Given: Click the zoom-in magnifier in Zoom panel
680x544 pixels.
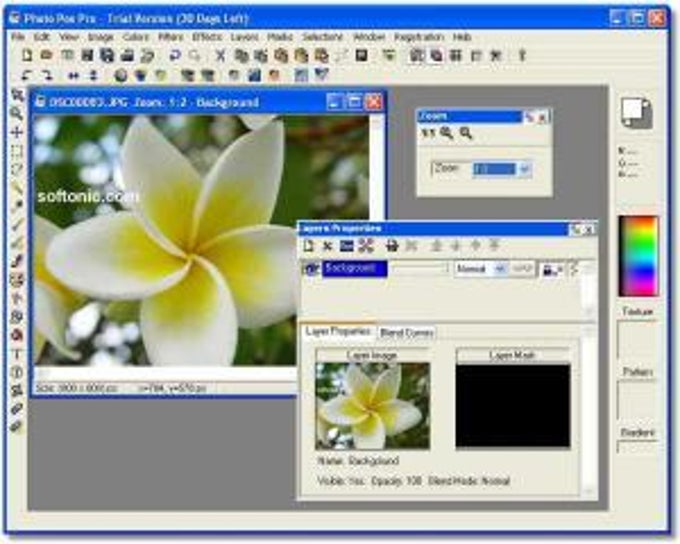Looking at the screenshot, I should click(x=447, y=133).
